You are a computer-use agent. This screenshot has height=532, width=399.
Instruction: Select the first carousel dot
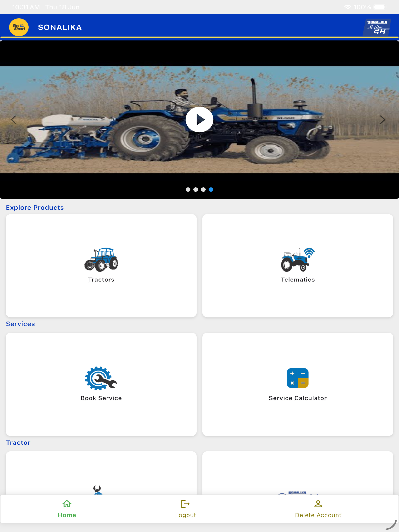click(x=188, y=189)
